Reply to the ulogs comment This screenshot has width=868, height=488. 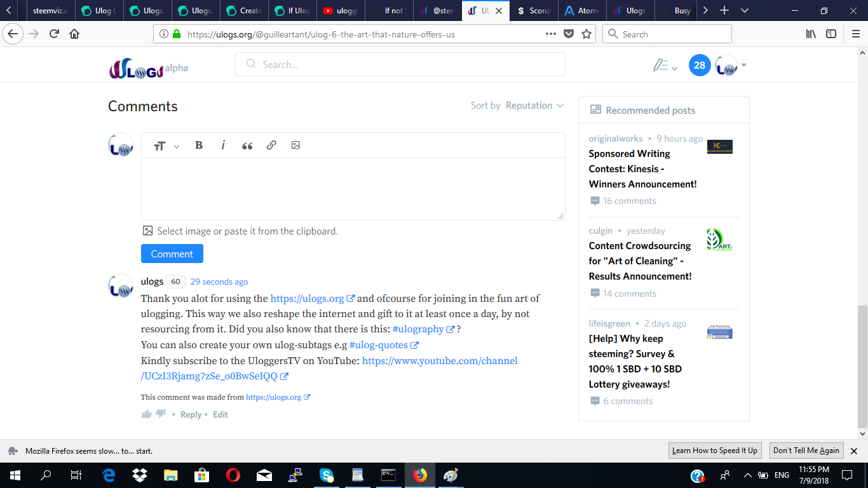pyautogui.click(x=191, y=414)
